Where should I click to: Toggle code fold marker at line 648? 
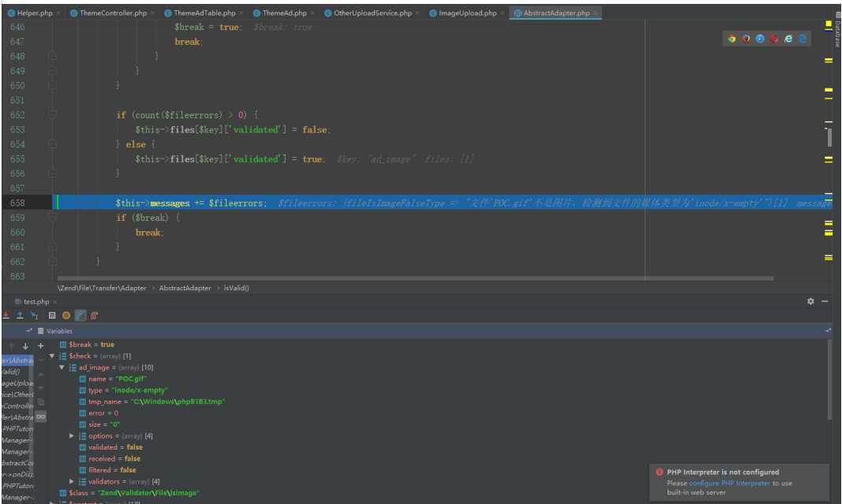pos(52,56)
